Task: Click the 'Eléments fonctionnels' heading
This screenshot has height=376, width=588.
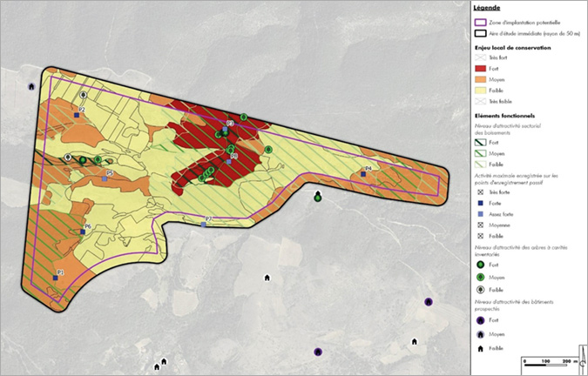Action: click(504, 115)
